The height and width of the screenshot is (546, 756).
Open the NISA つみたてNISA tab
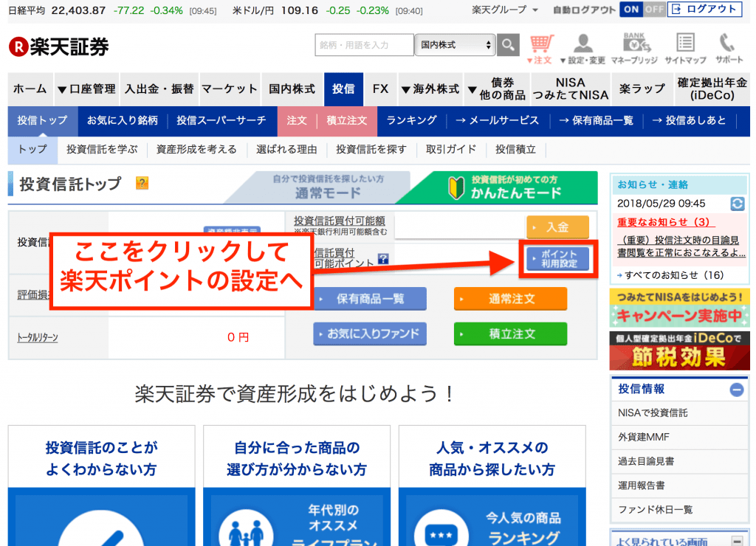click(571, 89)
